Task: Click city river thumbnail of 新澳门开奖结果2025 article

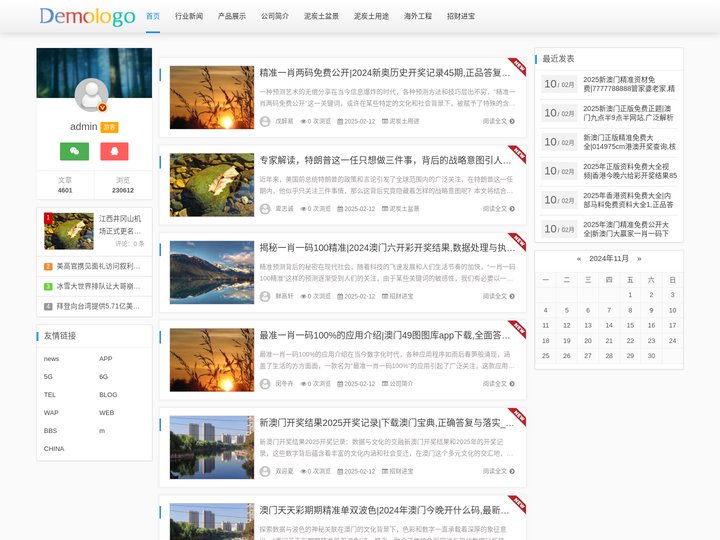Action: 212,447
